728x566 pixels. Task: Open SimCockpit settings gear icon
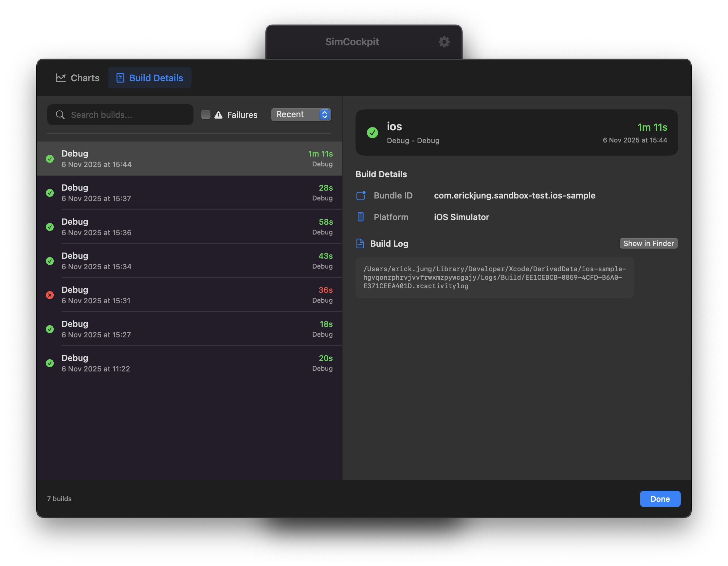tap(444, 42)
